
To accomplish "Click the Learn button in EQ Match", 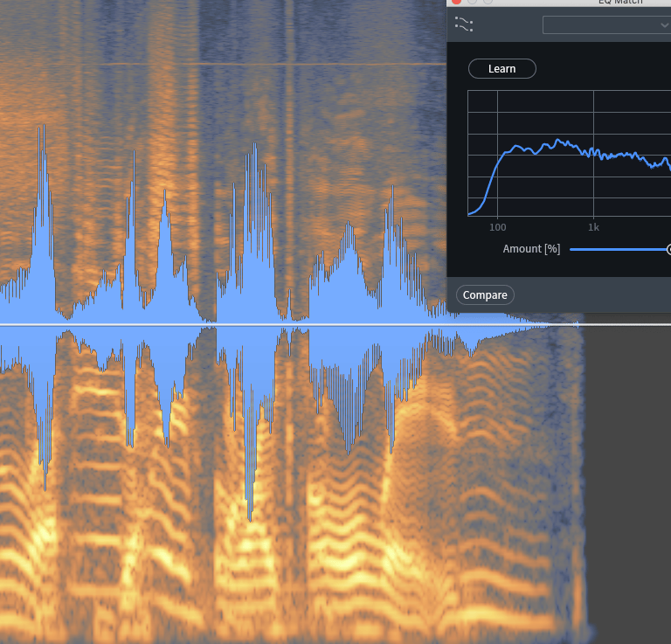I will (502, 69).
